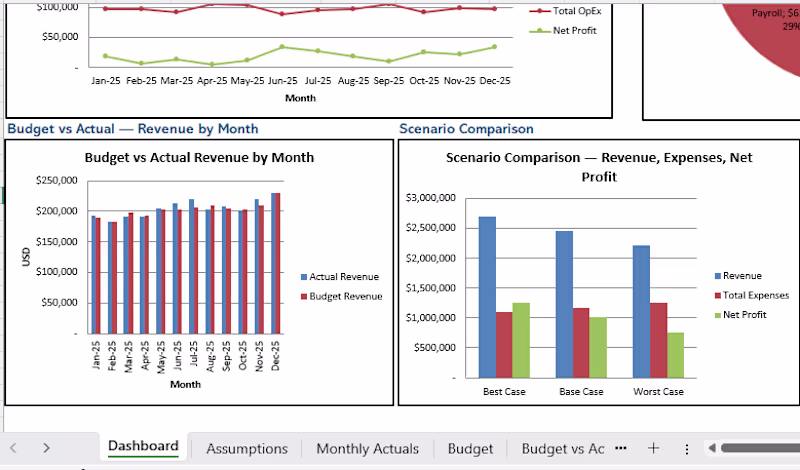Click previous sheet navigation arrow
This screenshot has width=800, height=470.
point(14,448)
